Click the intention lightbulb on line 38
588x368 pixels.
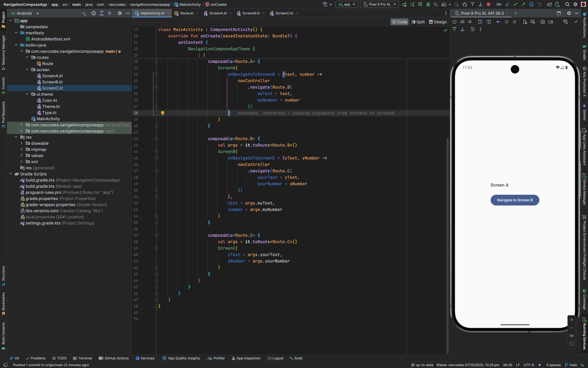point(163,113)
